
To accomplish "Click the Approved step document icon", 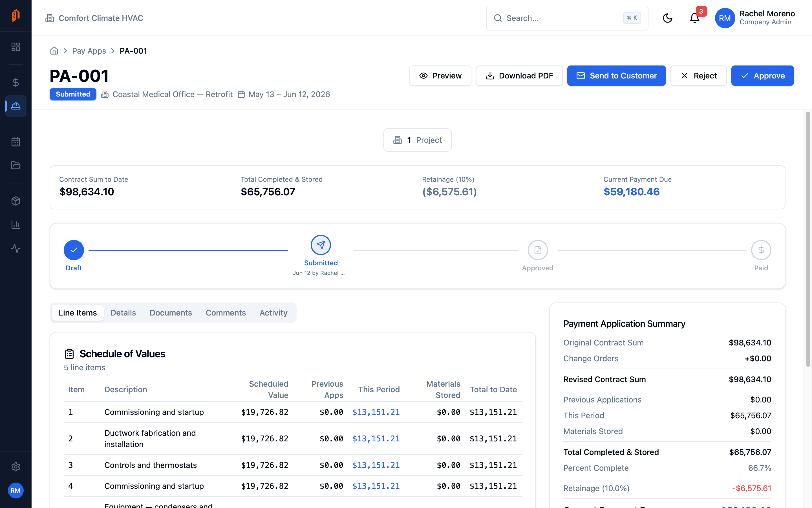I will click(x=538, y=250).
